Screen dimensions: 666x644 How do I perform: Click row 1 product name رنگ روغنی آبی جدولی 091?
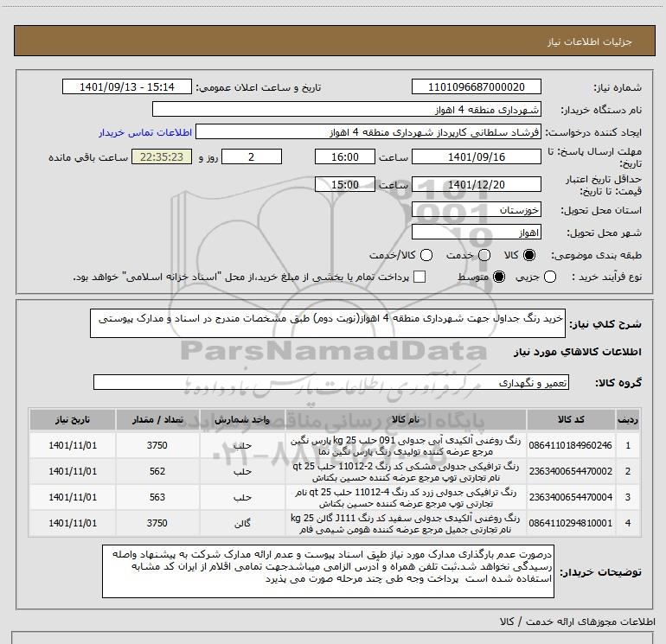(405, 446)
